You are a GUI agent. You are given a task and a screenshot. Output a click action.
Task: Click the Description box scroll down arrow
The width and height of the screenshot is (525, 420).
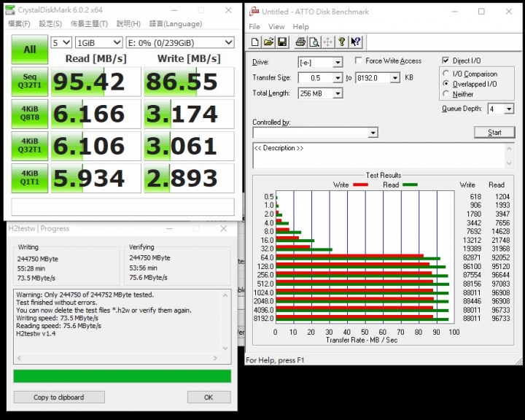pyautogui.click(x=509, y=163)
